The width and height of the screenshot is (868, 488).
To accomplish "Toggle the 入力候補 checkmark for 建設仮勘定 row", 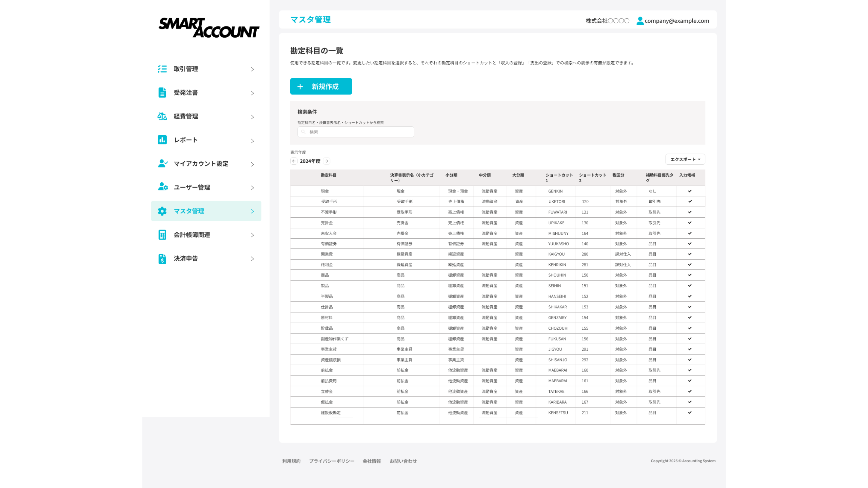I will 690,412.
